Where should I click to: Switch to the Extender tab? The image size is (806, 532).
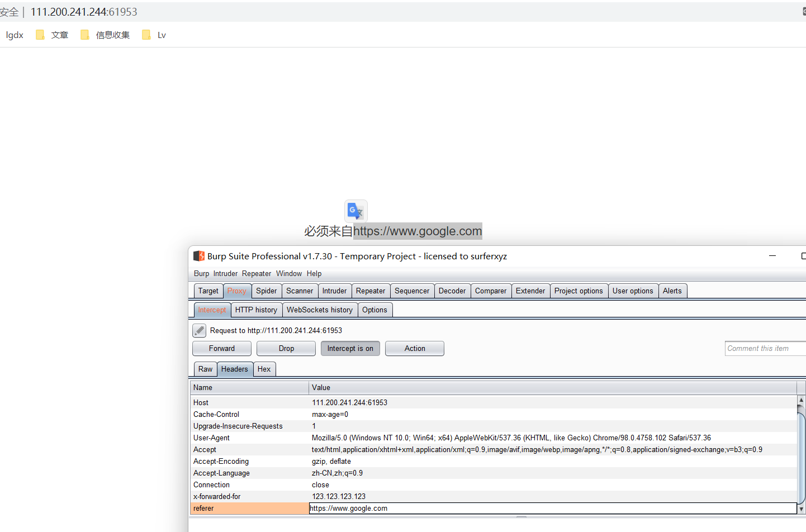click(x=530, y=291)
